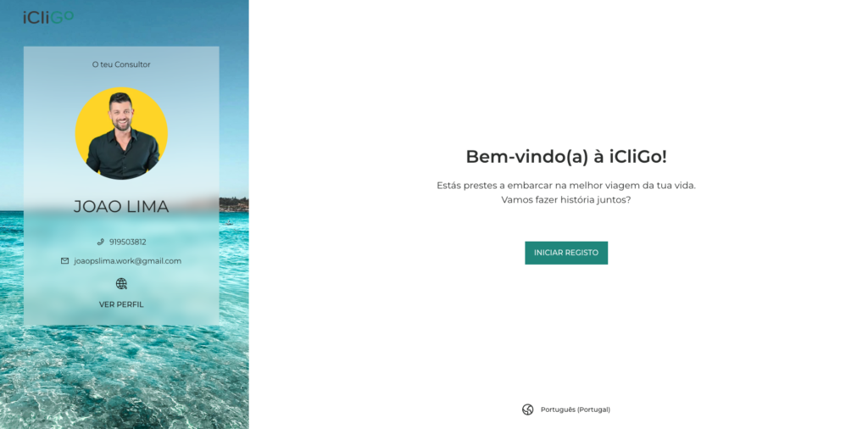Click the envelope icon beside the email

pyautogui.click(x=64, y=261)
